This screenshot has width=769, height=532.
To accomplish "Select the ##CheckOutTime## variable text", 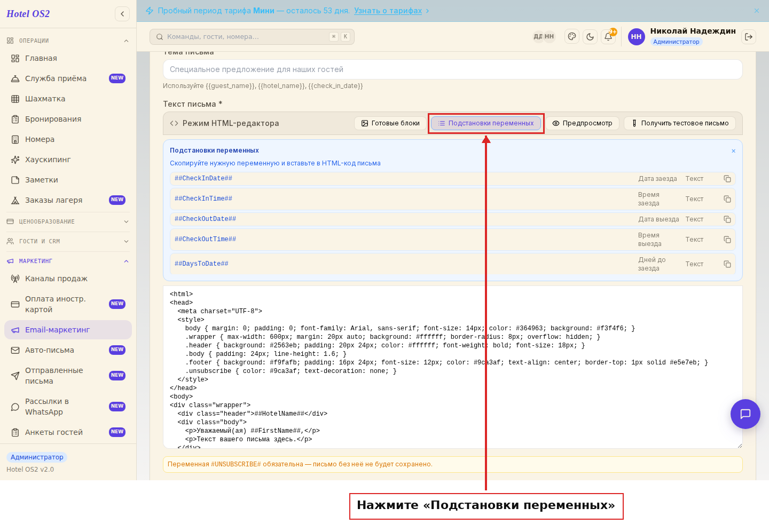I will (205, 240).
